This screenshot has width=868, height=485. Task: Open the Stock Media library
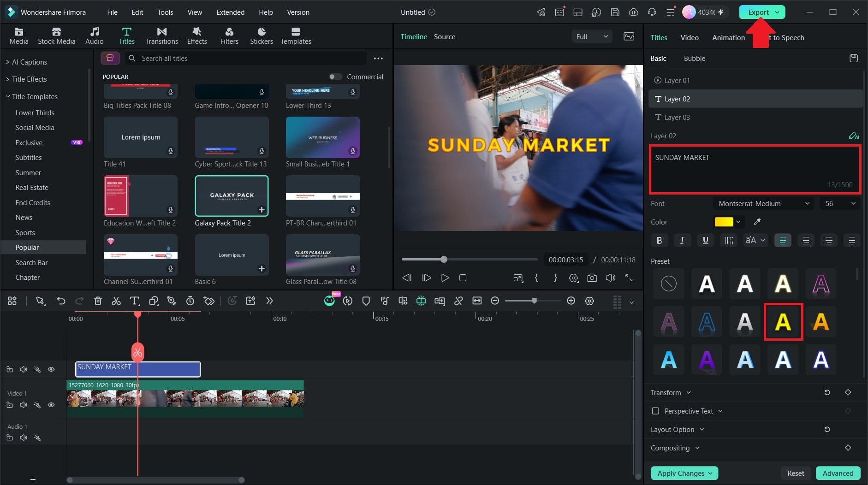coord(56,36)
